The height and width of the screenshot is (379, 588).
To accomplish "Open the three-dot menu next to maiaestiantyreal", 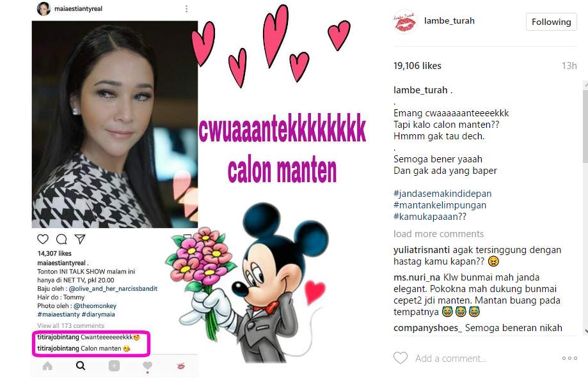I will [186, 8].
